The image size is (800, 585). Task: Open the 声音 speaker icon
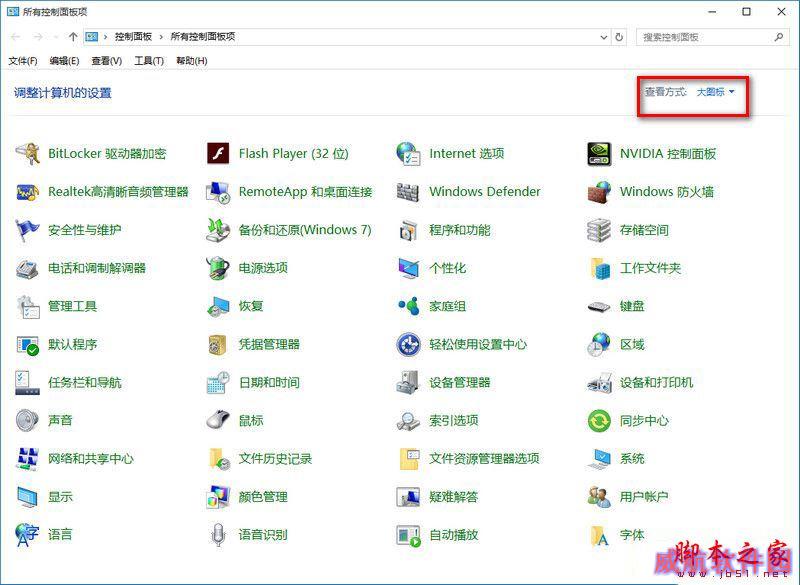click(x=28, y=421)
